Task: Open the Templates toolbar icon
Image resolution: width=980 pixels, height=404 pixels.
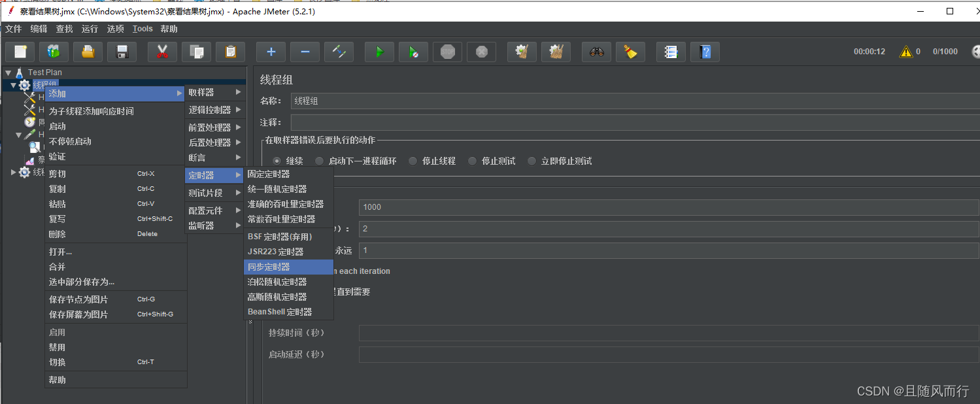Action: pyautogui.click(x=54, y=52)
